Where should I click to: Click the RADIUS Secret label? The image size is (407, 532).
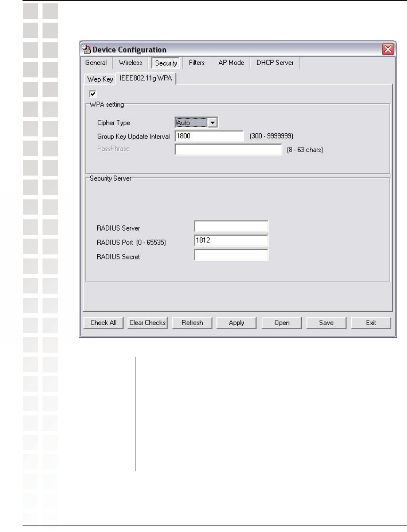pyautogui.click(x=118, y=257)
